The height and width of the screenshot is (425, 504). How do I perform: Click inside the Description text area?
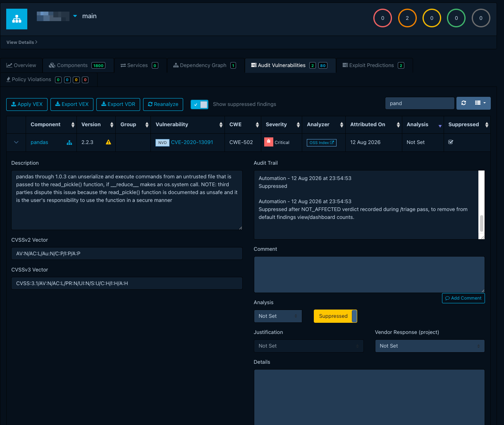[127, 200]
